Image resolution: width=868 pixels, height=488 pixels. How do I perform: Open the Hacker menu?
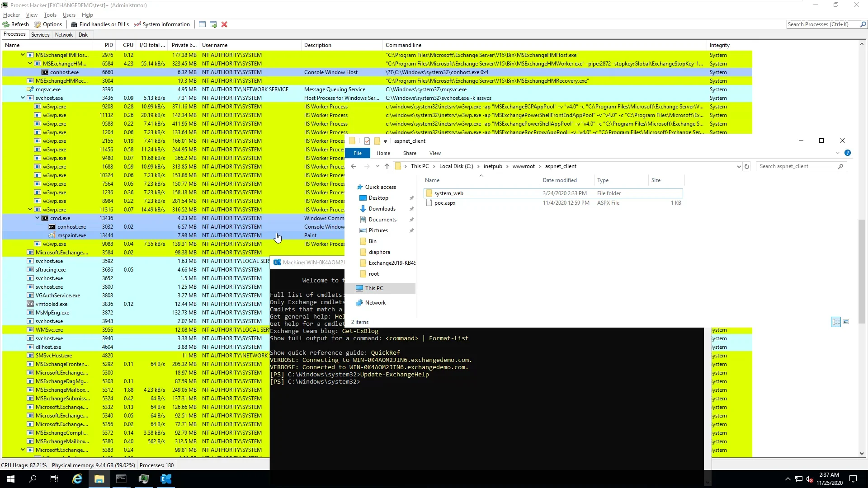tap(11, 15)
